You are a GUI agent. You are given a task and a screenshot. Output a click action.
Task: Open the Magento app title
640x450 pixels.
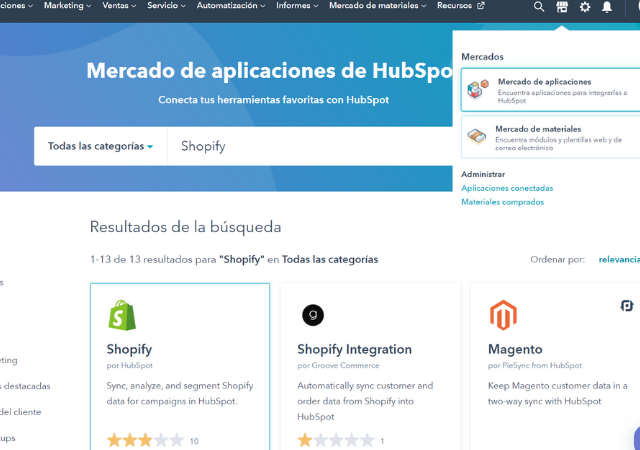515,350
